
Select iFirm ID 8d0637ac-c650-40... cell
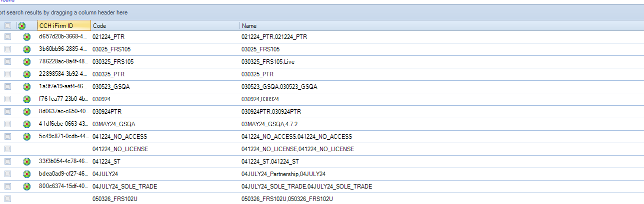64,112
